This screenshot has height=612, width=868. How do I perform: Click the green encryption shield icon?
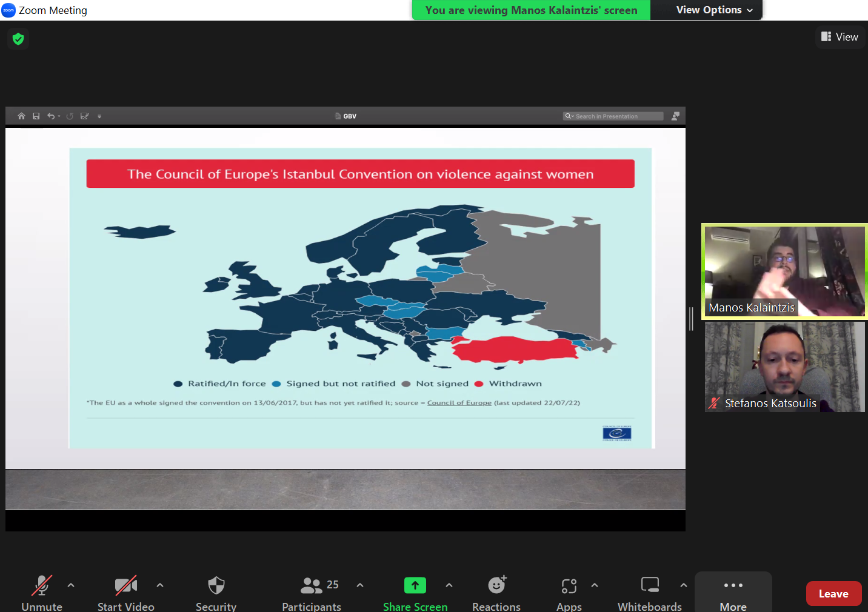pos(18,39)
